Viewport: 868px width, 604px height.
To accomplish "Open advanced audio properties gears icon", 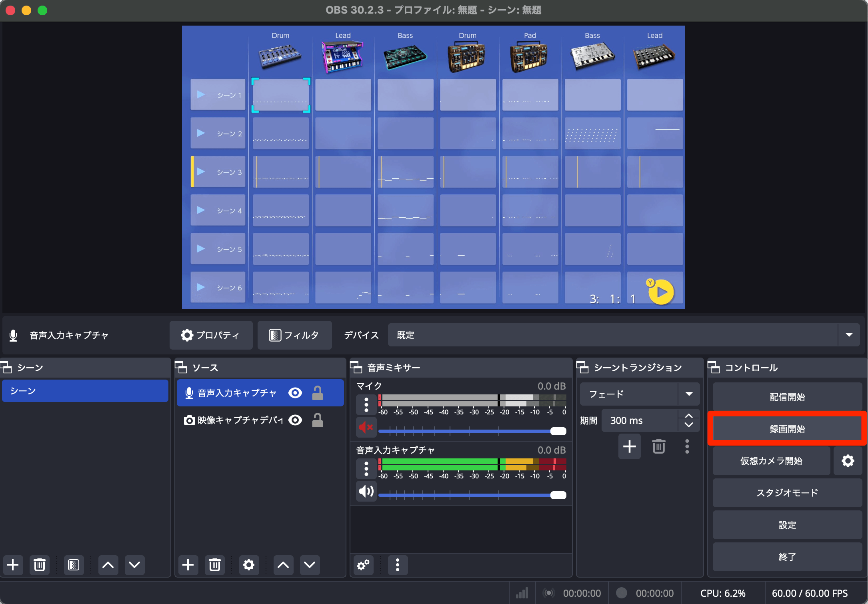I will pyautogui.click(x=363, y=565).
